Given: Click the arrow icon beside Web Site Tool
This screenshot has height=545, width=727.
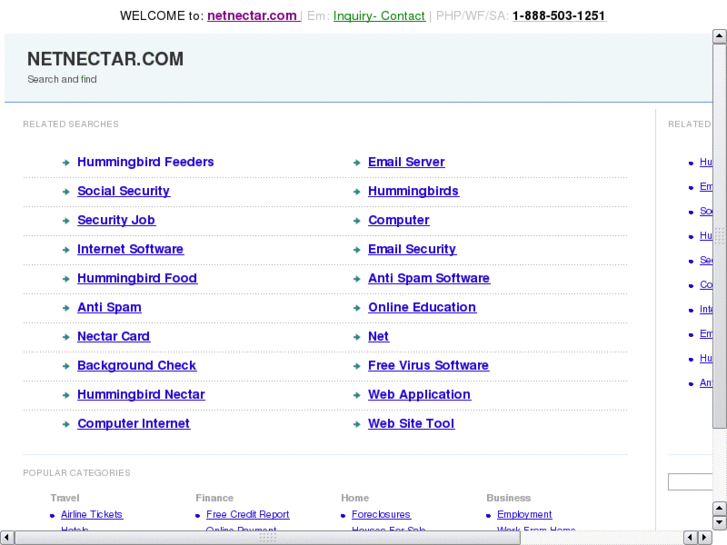Looking at the screenshot, I should pyautogui.click(x=357, y=424).
